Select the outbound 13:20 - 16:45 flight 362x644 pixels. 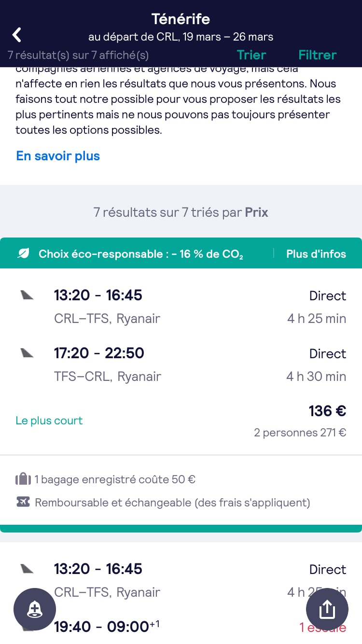point(98,295)
